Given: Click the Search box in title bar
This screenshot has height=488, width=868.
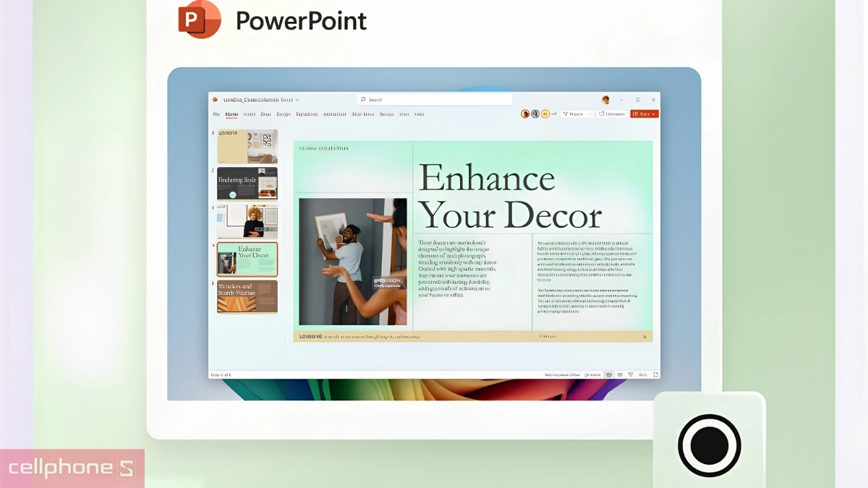Looking at the screenshot, I should coord(434,100).
